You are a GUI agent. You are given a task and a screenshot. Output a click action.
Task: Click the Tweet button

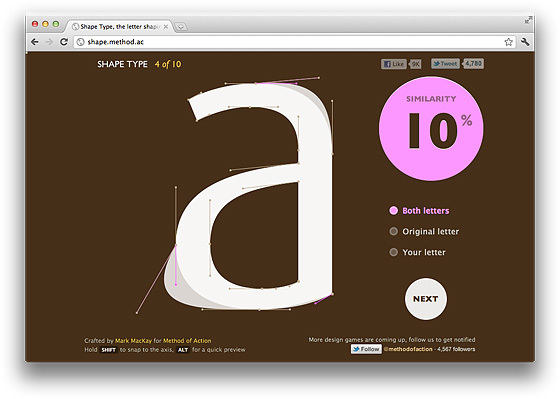pyautogui.click(x=445, y=64)
